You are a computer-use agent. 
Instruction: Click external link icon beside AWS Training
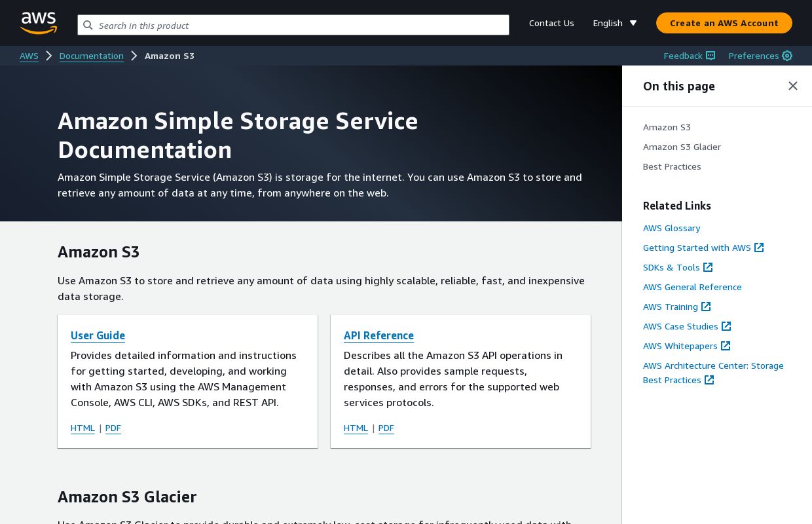(x=706, y=307)
